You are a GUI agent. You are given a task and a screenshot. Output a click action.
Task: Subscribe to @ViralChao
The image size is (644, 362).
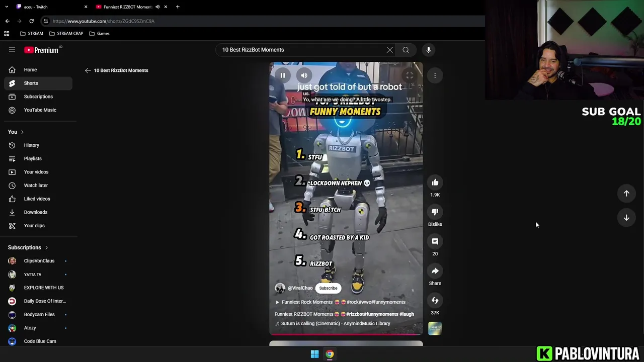(x=328, y=288)
